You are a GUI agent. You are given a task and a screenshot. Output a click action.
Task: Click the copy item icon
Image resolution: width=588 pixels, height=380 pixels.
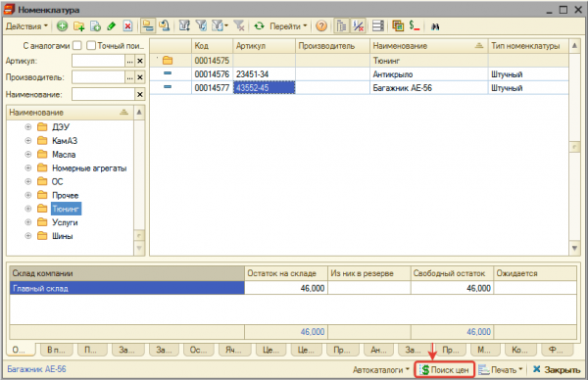tap(95, 26)
